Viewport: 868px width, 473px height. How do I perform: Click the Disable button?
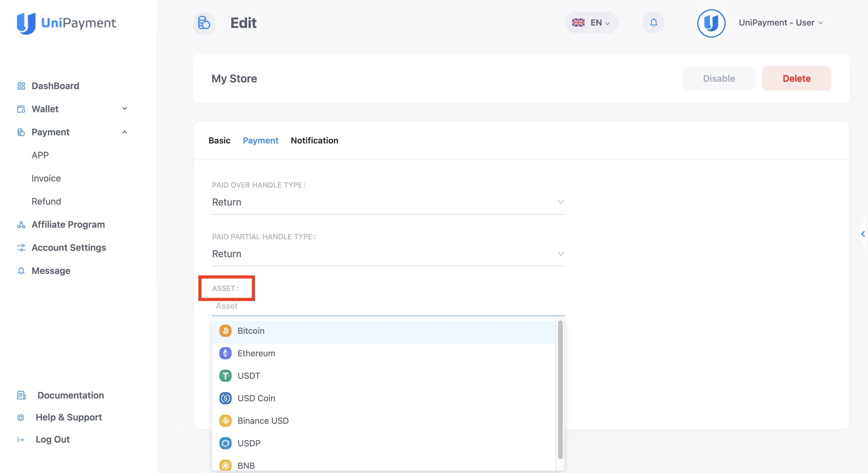(x=719, y=78)
